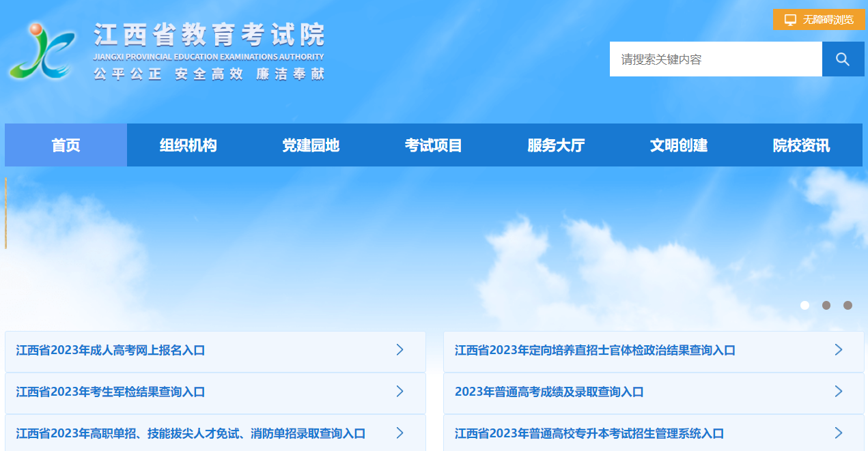
Task: Click chevron beside 专升本考试招生管理系统入口
Action: 839,433
